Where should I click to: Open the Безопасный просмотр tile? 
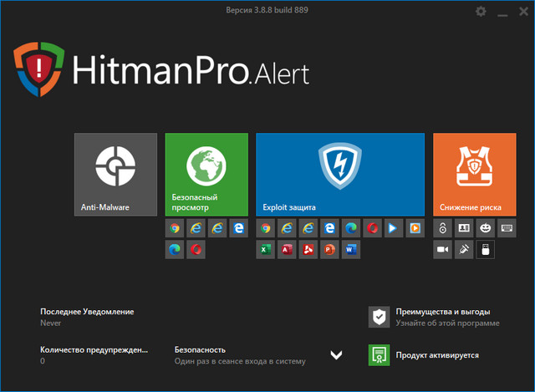(206, 174)
